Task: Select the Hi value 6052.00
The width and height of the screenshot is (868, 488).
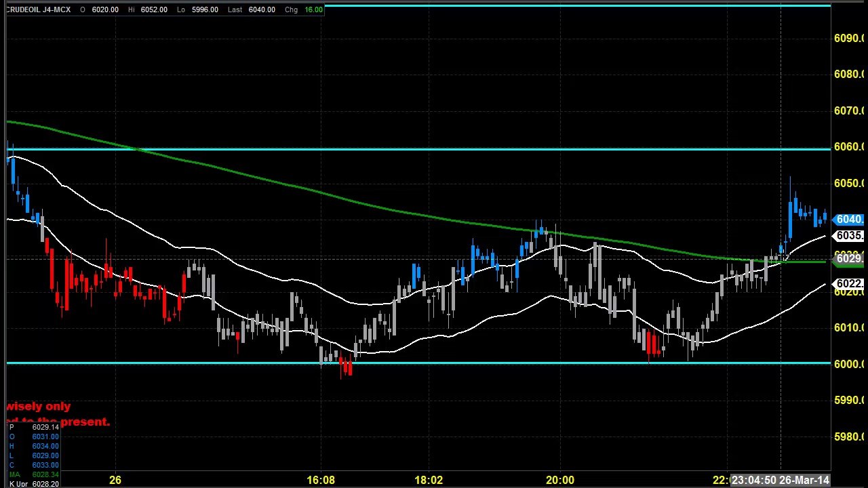Action: (154, 9)
